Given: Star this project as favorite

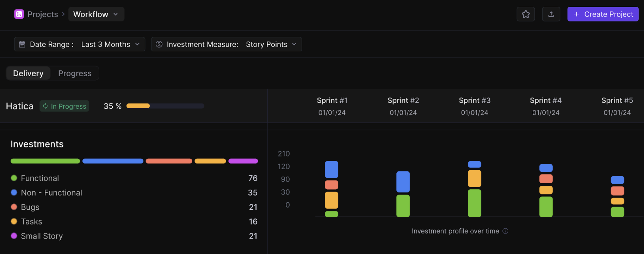Looking at the screenshot, I should (526, 14).
